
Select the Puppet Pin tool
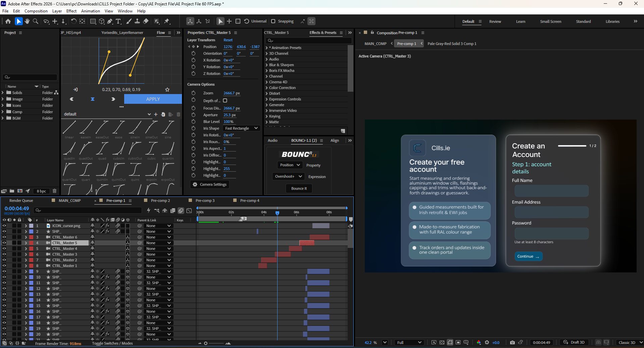[x=167, y=21]
